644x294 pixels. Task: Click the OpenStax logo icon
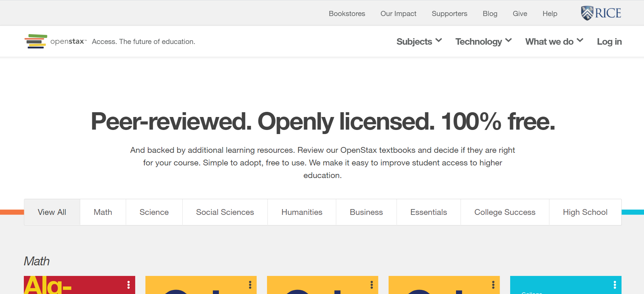36,41
